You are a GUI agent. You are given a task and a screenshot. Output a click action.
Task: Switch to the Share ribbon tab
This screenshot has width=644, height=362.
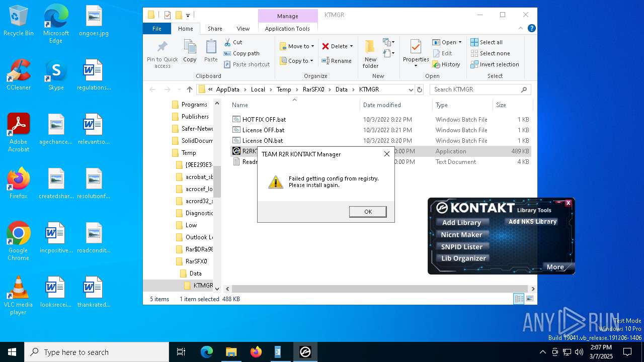point(215,29)
